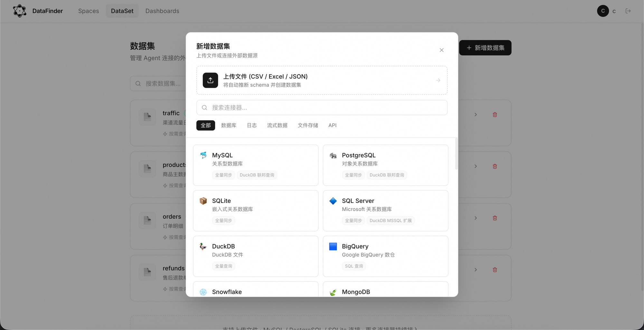Screen dimensions: 644x330
Task: Close the 新增数据集 dialog
Action: tap(441, 50)
